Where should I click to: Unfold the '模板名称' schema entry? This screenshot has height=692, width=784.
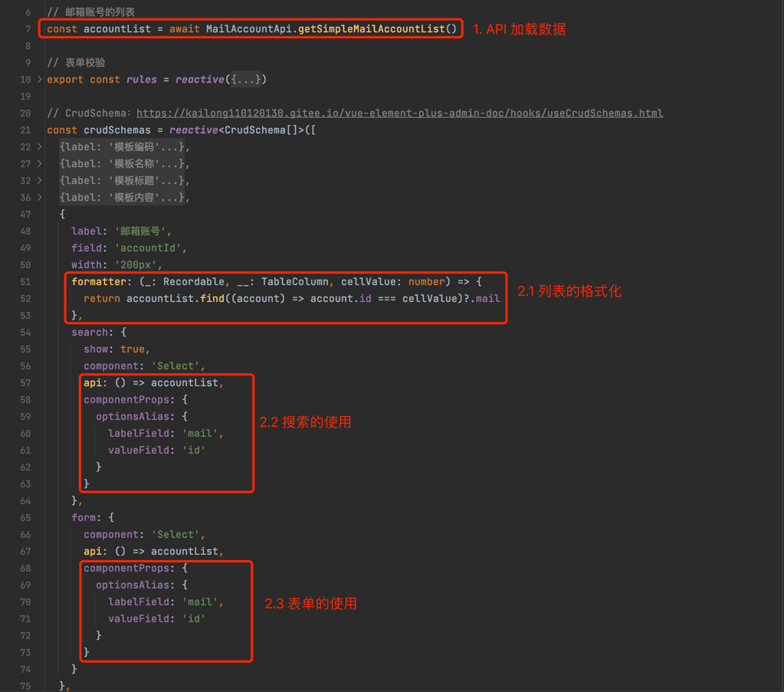pos(40,164)
